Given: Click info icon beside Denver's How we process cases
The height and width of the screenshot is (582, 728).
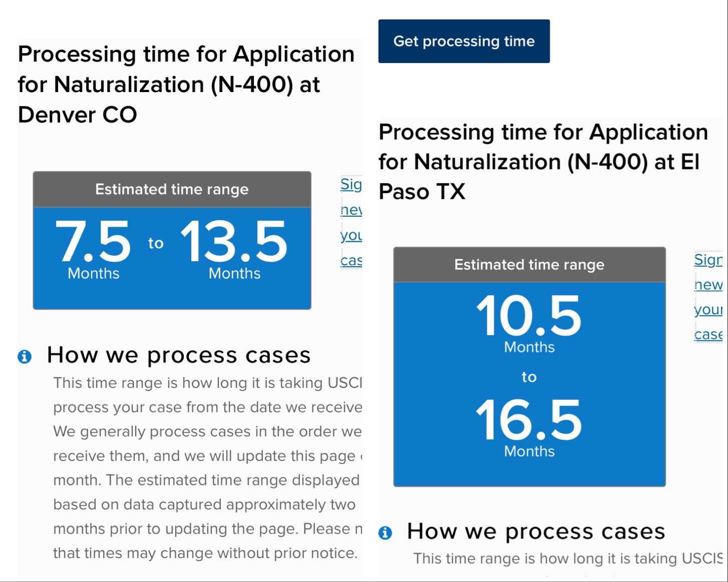Looking at the screenshot, I should (25, 356).
